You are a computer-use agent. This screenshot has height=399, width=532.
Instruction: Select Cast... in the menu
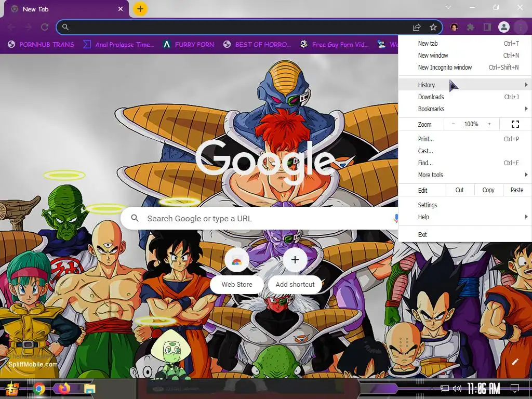(465, 151)
